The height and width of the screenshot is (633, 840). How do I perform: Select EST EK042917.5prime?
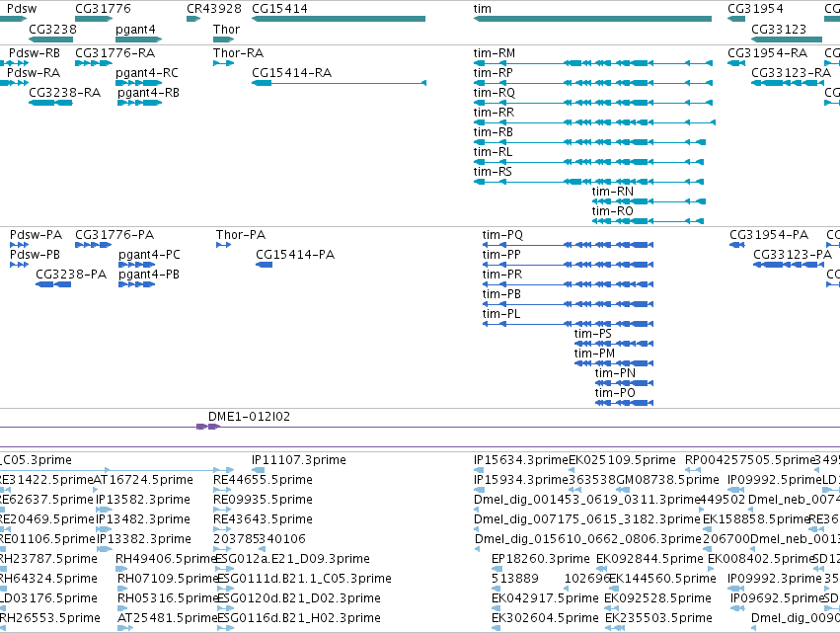pyautogui.click(x=545, y=598)
